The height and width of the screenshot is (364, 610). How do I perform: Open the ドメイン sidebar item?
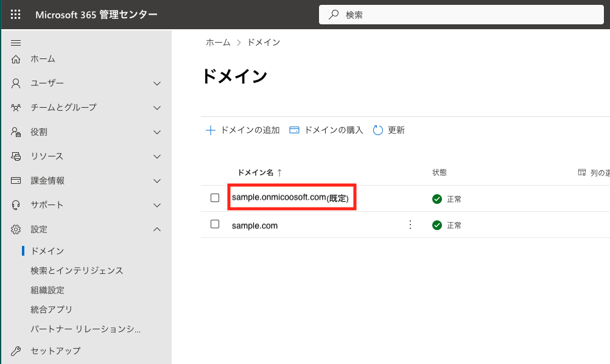click(x=47, y=251)
